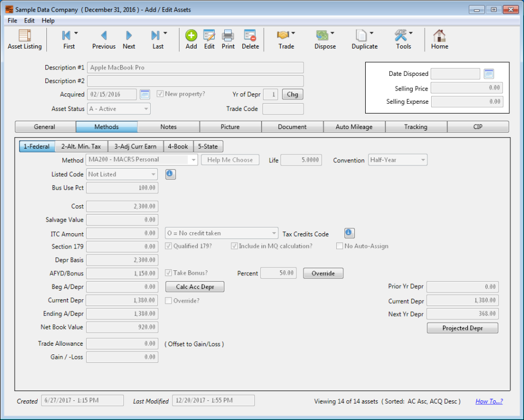
Task: Click the calendar icon beside Acquired date
Action: click(x=144, y=94)
